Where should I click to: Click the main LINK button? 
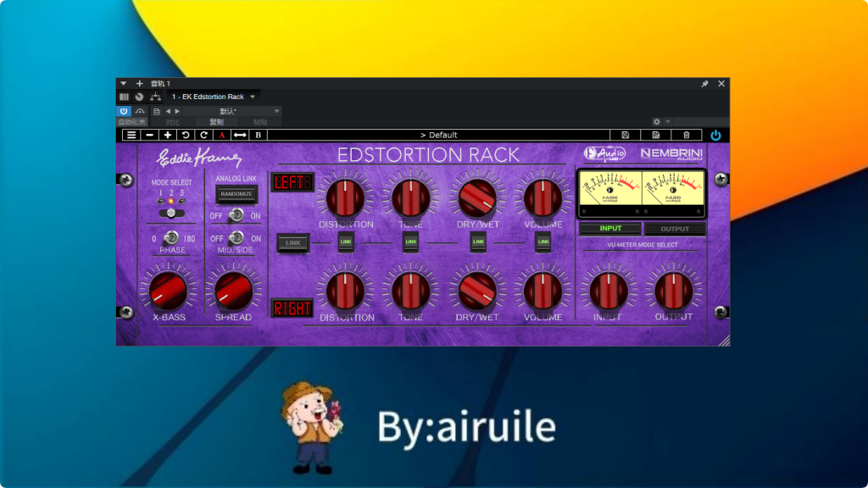(x=292, y=242)
